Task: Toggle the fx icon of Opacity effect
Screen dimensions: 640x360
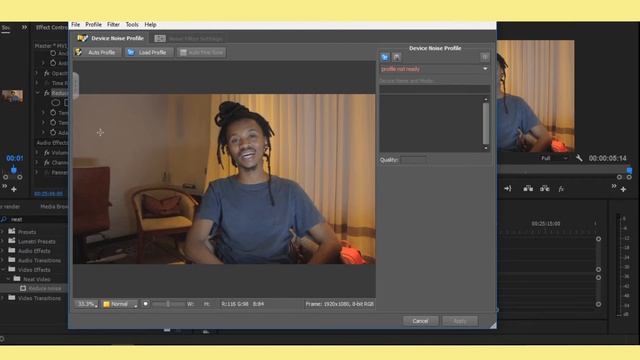Action: [x=47, y=73]
